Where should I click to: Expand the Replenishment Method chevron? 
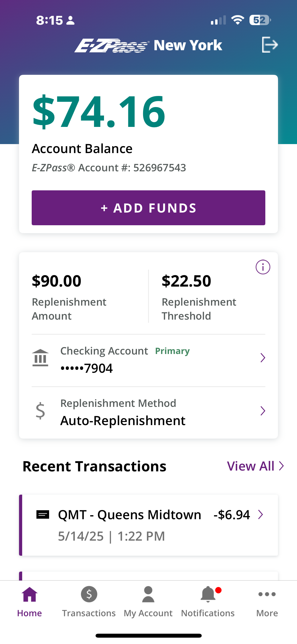[x=262, y=411]
